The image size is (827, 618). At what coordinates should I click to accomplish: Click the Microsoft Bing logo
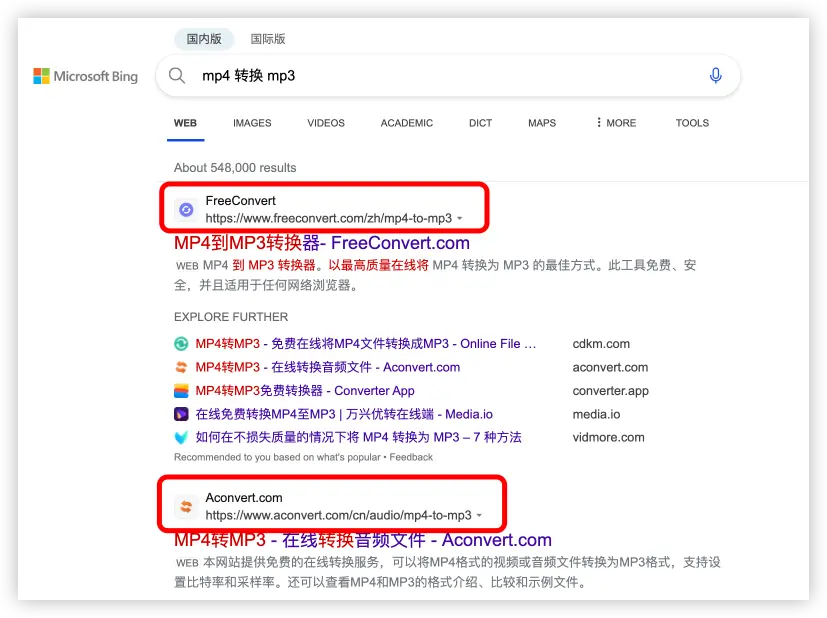coord(85,76)
